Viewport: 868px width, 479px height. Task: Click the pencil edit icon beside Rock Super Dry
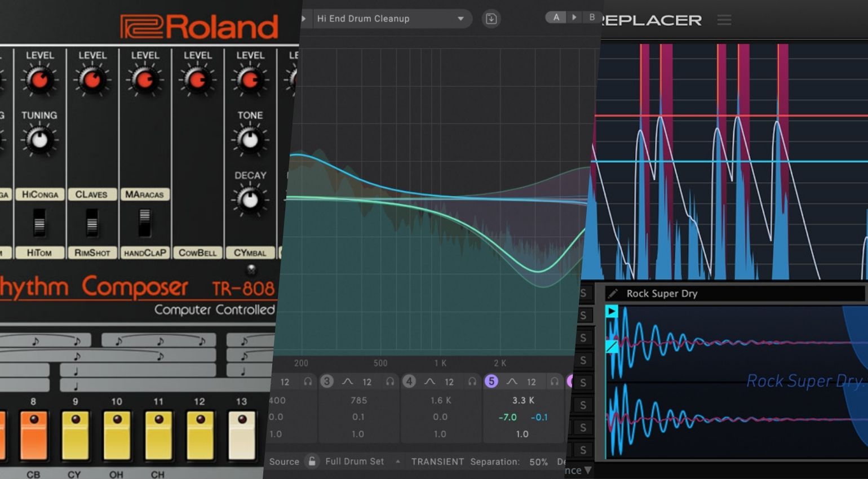(x=613, y=293)
